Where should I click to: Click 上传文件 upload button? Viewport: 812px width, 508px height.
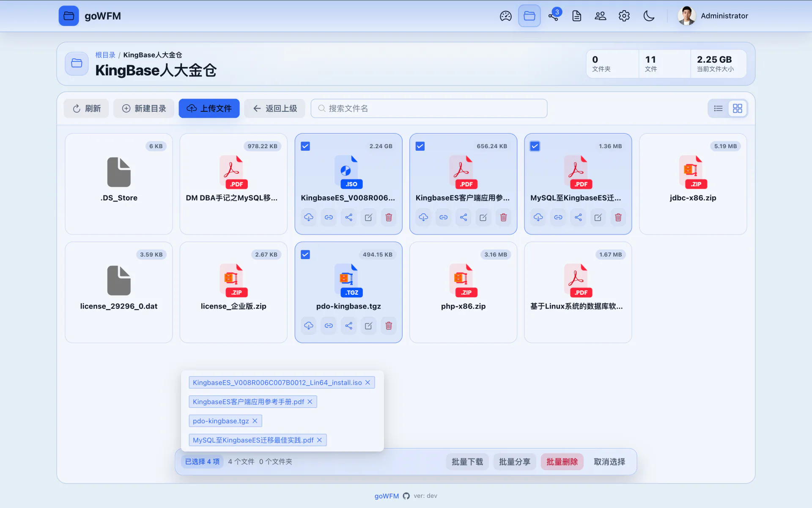click(x=209, y=109)
